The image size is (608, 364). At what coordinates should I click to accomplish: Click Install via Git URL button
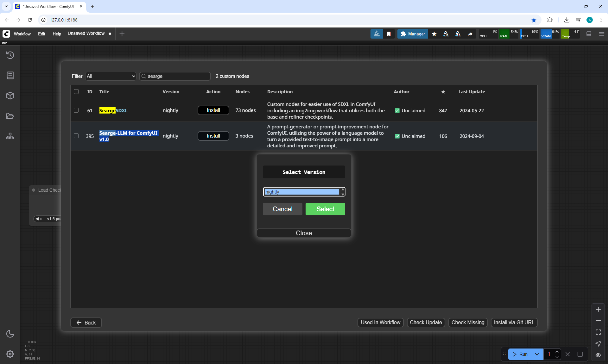pyautogui.click(x=514, y=322)
